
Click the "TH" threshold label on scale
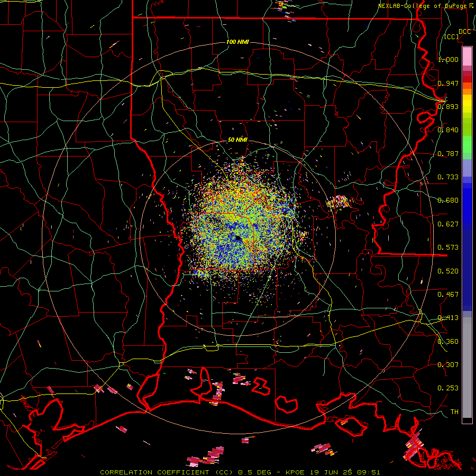(454, 411)
